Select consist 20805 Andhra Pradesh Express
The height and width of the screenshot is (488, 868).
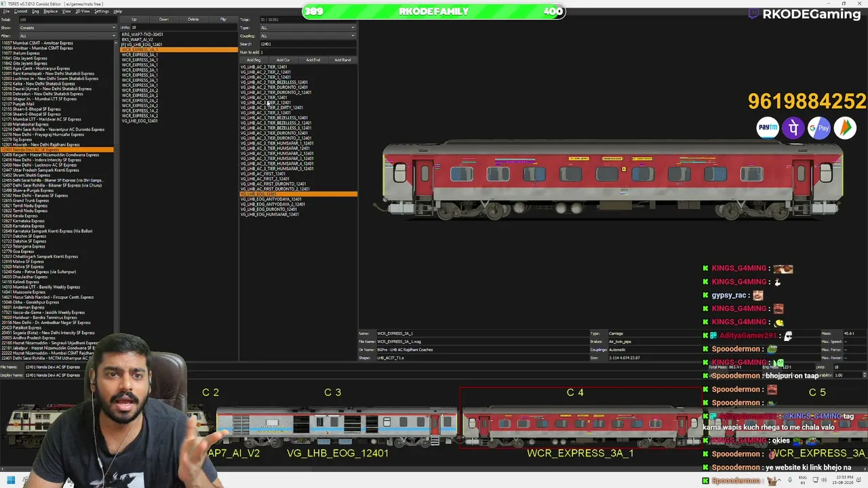[28, 338]
